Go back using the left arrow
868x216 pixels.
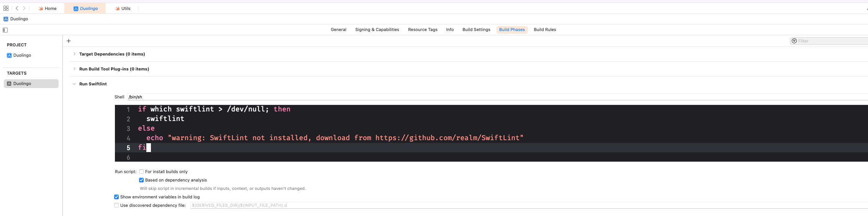(17, 8)
